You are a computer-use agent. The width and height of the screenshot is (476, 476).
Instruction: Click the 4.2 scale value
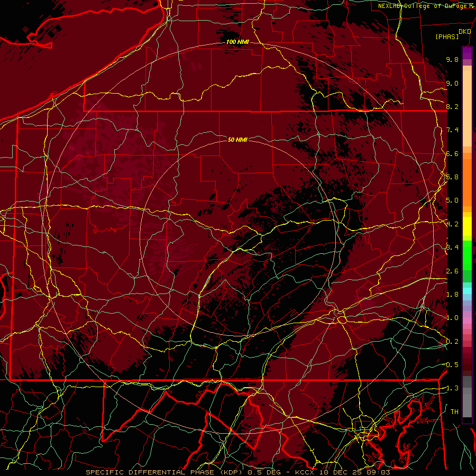452,224
